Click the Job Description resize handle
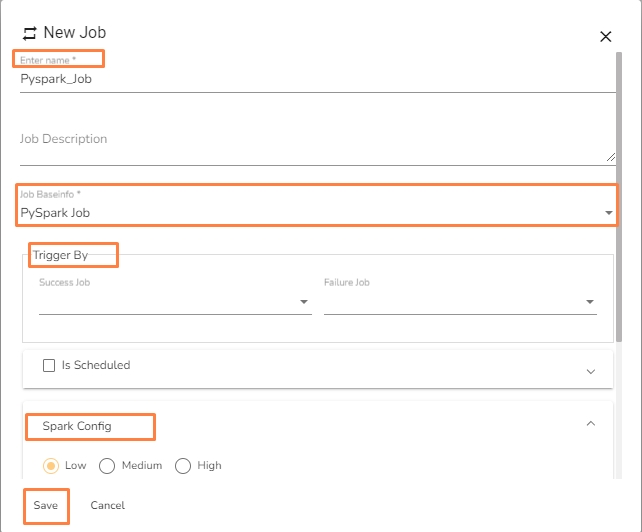The image size is (642, 532). click(611, 157)
